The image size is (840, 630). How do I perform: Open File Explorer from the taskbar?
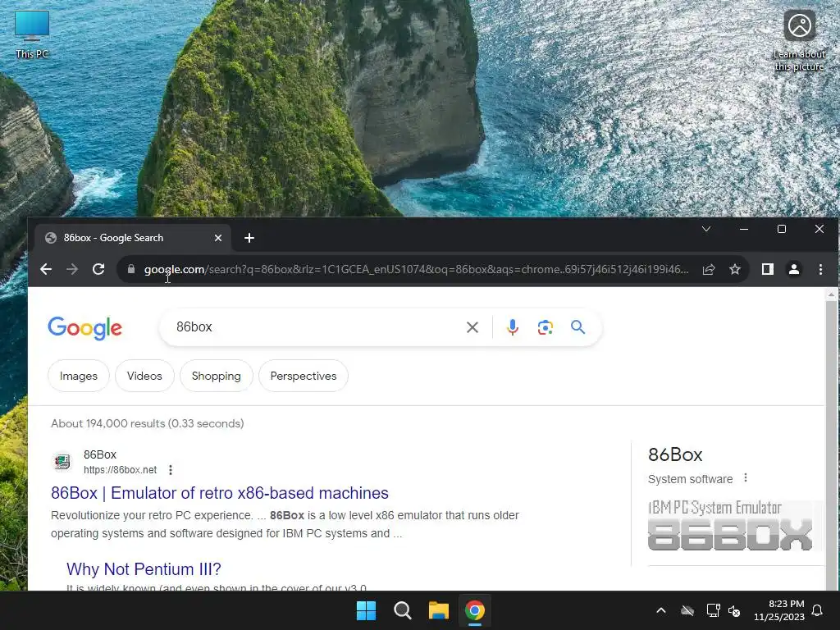click(x=438, y=610)
